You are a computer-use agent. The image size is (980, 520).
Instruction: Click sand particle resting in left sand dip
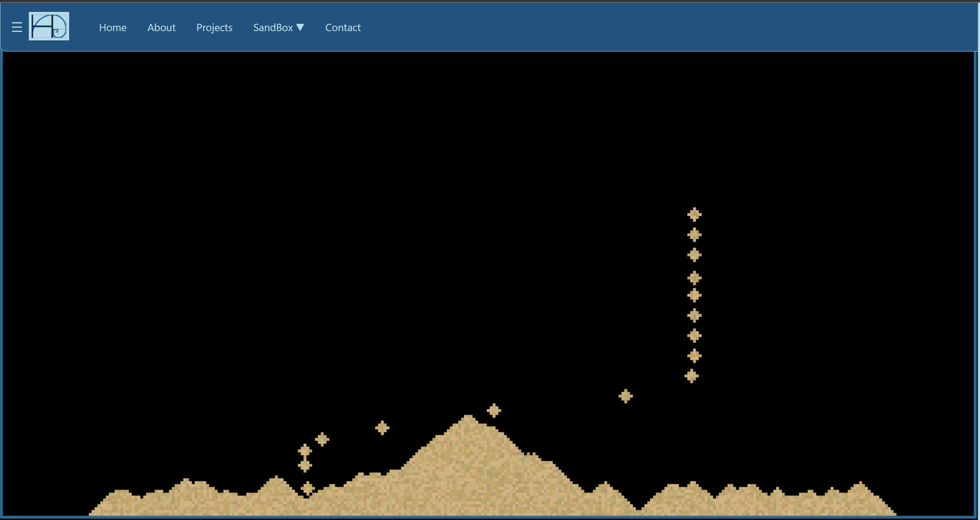tap(307, 488)
